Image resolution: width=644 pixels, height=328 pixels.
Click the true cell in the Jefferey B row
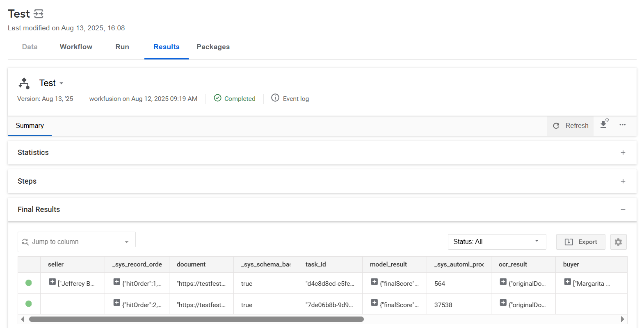[266, 283]
